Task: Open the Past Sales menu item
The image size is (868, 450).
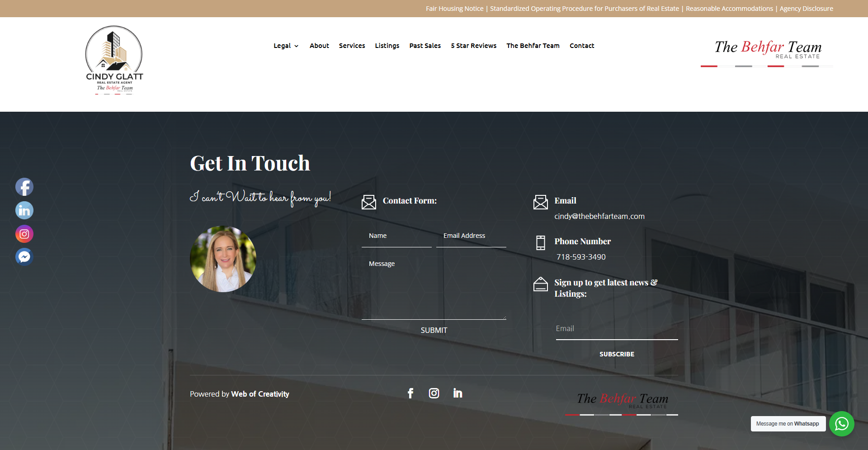Action: coord(425,46)
